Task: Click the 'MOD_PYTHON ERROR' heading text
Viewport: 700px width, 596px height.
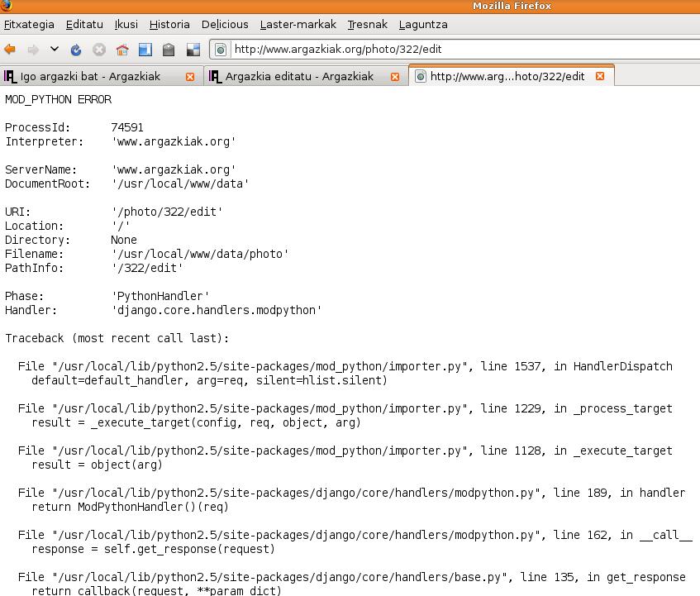Action: tap(58, 99)
